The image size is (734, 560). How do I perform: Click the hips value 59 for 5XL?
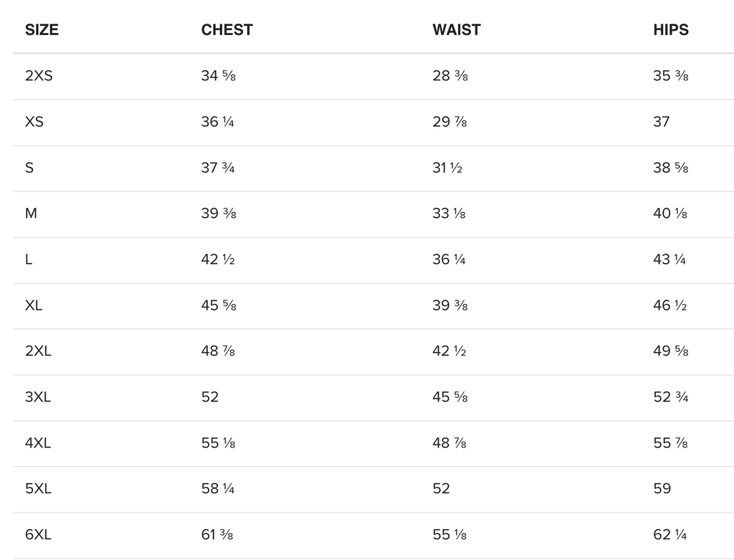(x=662, y=489)
